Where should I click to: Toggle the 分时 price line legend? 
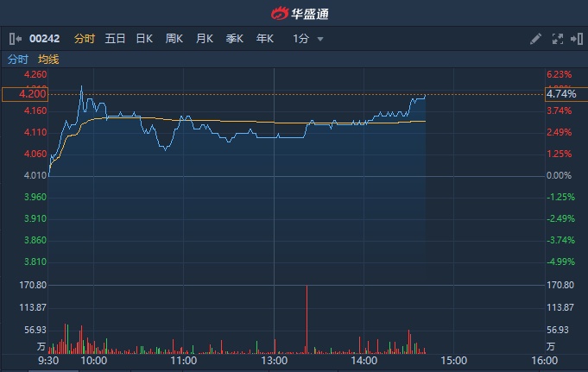point(17,60)
